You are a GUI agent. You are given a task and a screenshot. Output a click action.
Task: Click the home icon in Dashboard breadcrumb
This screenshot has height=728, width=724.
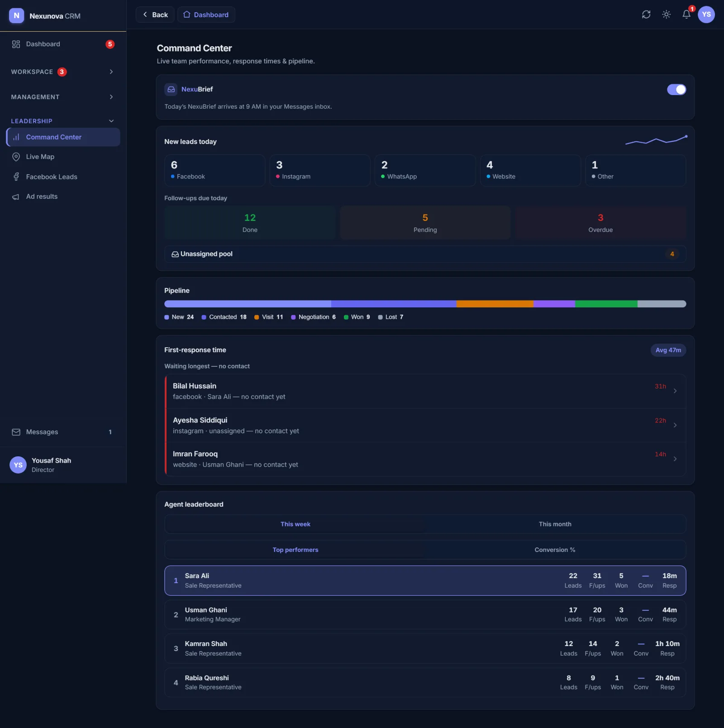pos(186,14)
